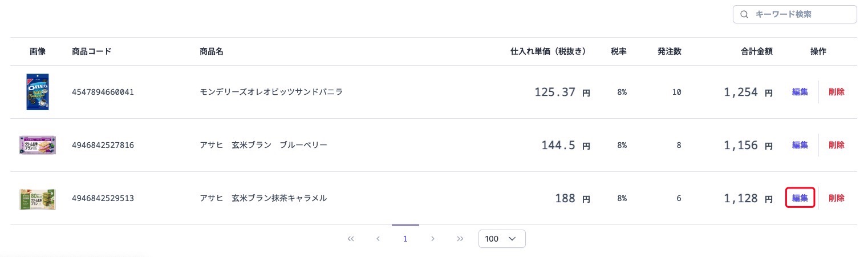The height and width of the screenshot is (257, 868).
Task: Expand the 100 per-page dropdown
Action: [x=502, y=239]
